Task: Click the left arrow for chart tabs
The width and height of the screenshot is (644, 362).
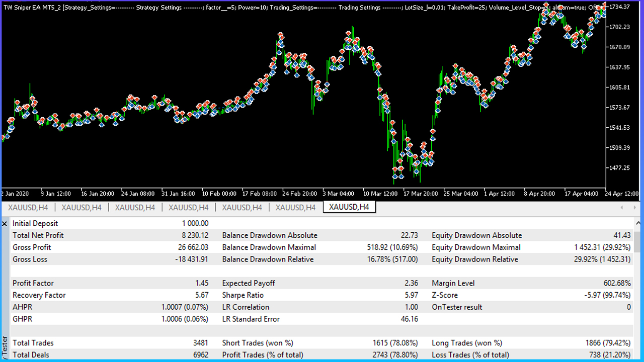Action: (x=622, y=207)
